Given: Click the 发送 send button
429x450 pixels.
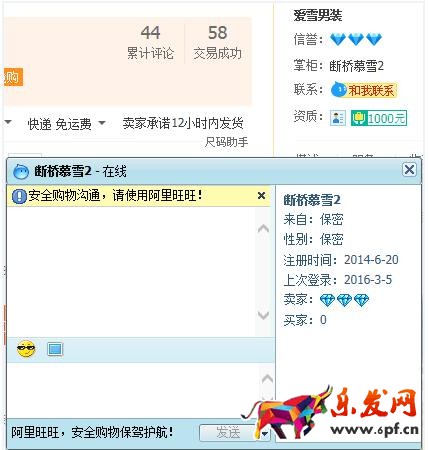Looking at the screenshot, I should pos(229,433).
